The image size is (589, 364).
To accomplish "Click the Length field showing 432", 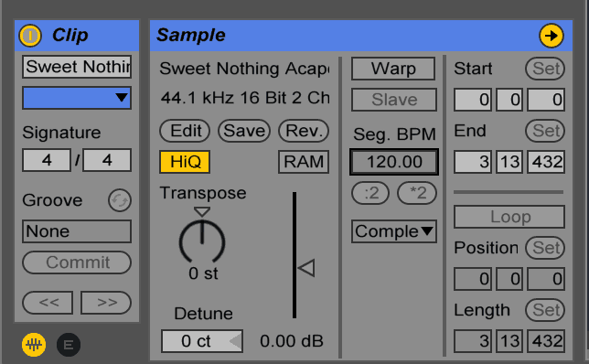I will 546,341.
